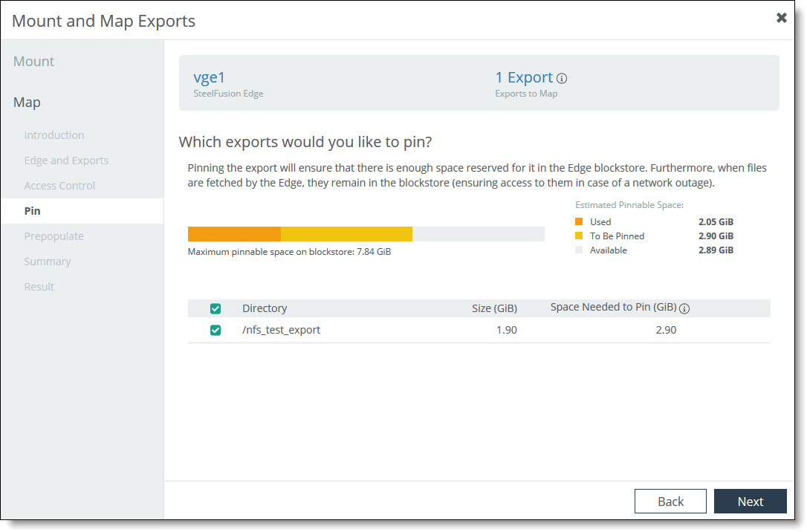
Task: Jump to the Access Control step
Action: point(59,186)
